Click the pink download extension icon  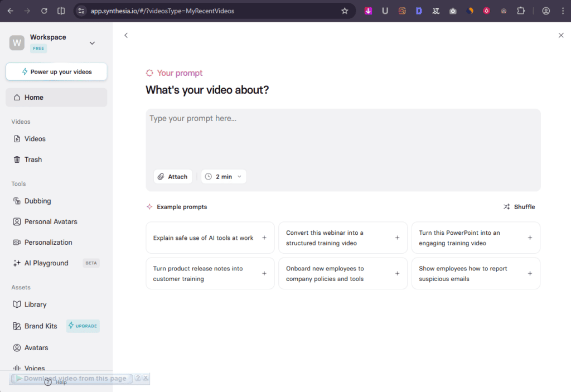(x=368, y=11)
